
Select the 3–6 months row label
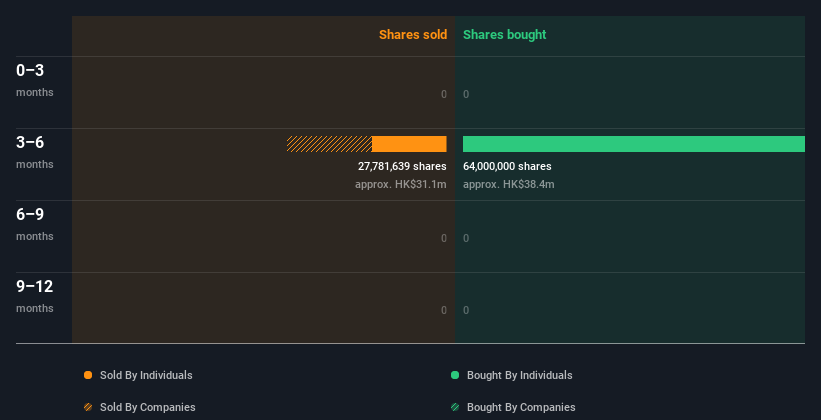point(35,152)
